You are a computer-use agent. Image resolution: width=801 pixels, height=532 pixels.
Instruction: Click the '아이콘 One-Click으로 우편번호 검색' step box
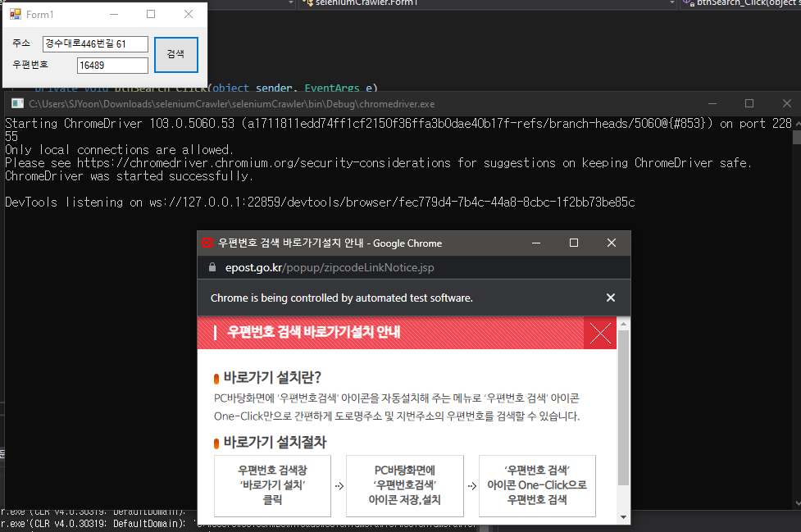(x=537, y=485)
